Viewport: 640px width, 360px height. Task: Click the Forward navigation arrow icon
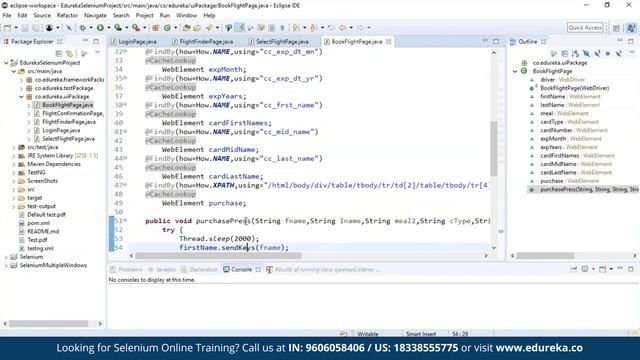tap(360, 28)
